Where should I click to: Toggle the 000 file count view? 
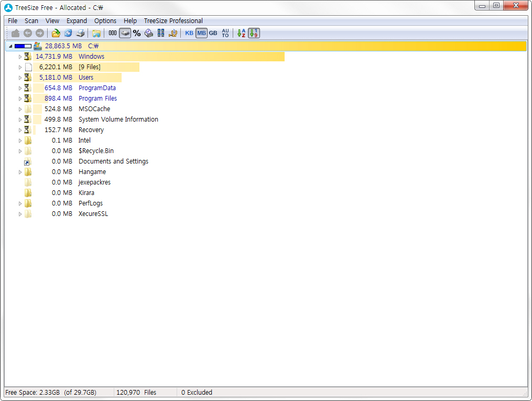pyautogui.click(x=113, y=33)
